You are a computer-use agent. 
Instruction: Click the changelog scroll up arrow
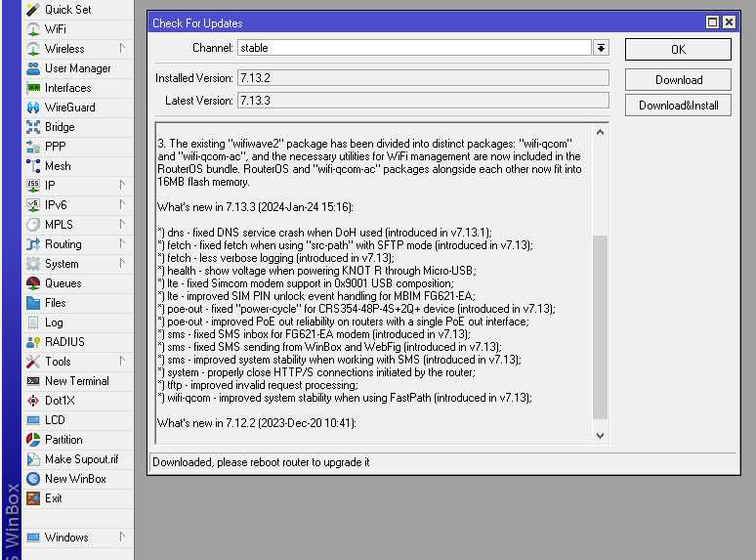tap(600, 132)
